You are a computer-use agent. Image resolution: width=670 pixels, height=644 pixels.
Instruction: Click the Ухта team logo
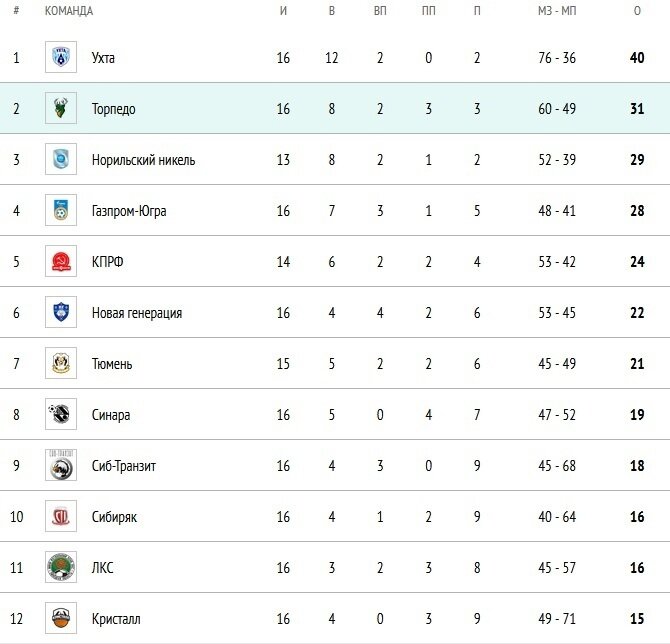click(60, 58)
